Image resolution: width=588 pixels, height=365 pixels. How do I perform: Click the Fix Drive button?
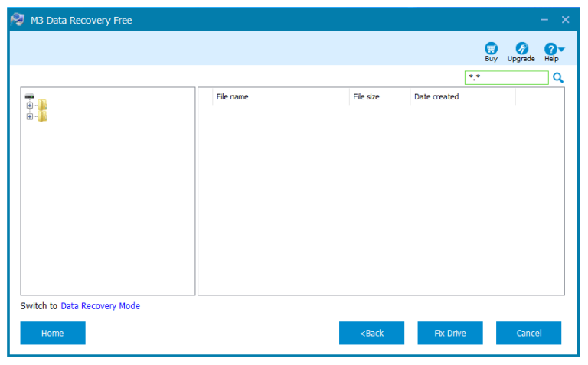[x=450, y=333]
